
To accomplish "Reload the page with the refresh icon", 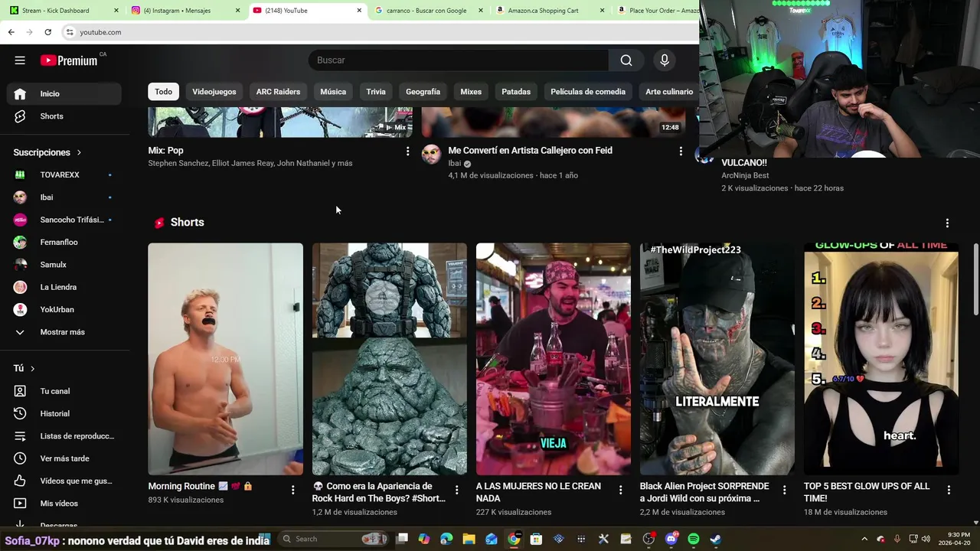I will pyautogui.click(x=47, y=32).
